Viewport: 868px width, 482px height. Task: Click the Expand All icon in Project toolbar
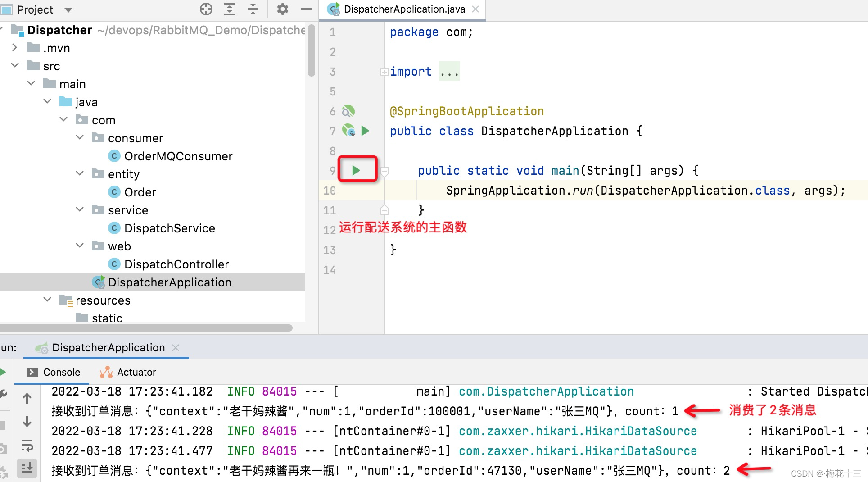tap(230, 9)
